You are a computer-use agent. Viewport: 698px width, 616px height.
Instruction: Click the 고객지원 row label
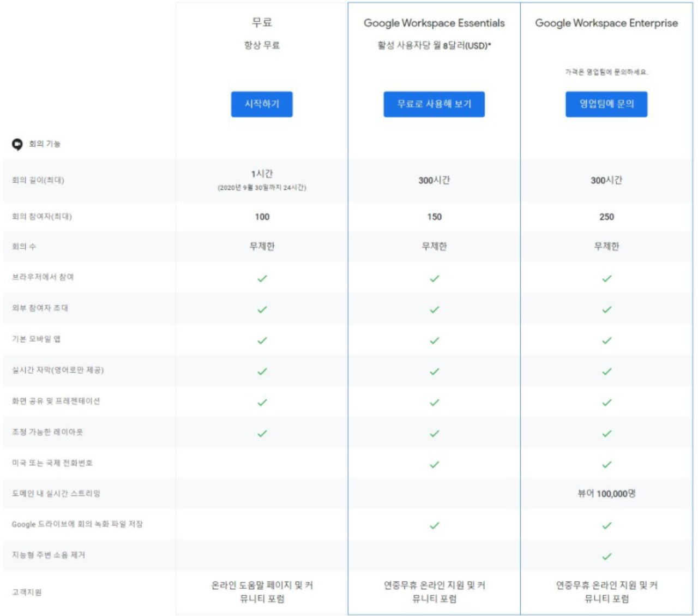pyautogui.click(x=27, y=592)
